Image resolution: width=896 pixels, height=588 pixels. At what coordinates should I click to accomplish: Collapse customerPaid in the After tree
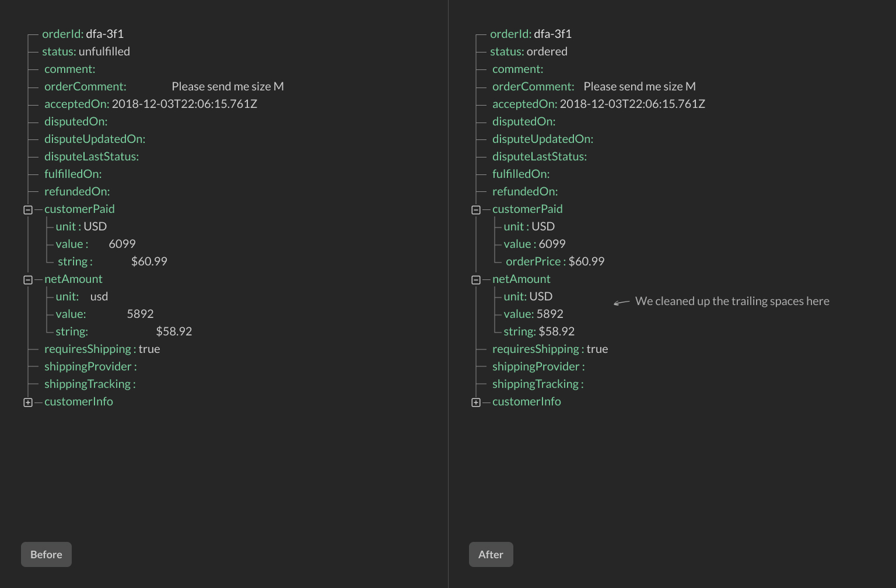coord(475,209)
